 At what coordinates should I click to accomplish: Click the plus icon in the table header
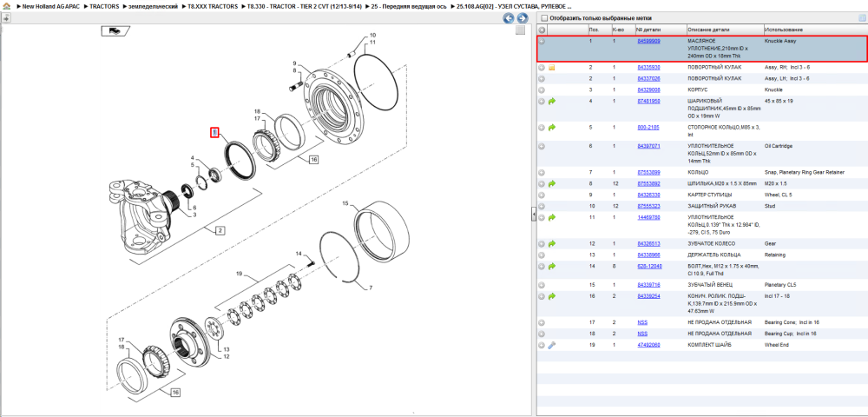pyautogui.click(x=542, y=30)
